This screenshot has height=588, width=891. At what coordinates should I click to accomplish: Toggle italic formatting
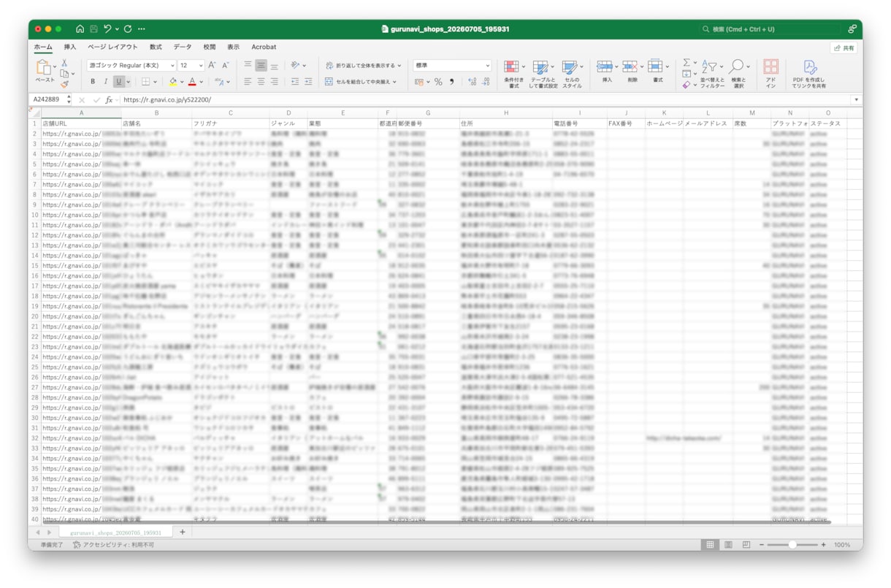[x=105, y=82]
